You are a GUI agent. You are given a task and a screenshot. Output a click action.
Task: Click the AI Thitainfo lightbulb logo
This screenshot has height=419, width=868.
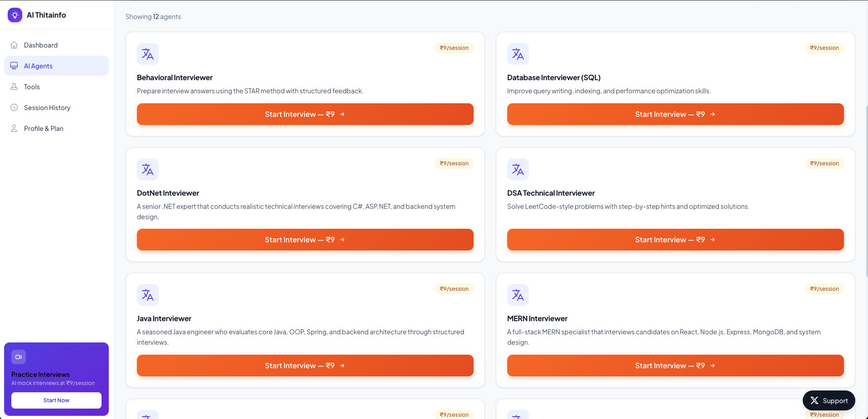(15, 15)
